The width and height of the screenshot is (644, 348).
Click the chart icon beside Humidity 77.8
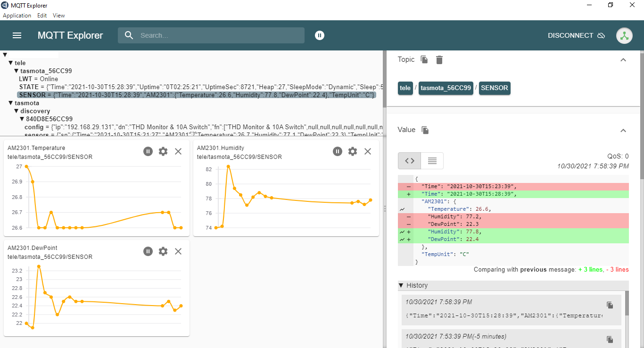pyautogui.click(x=402, y=232)
